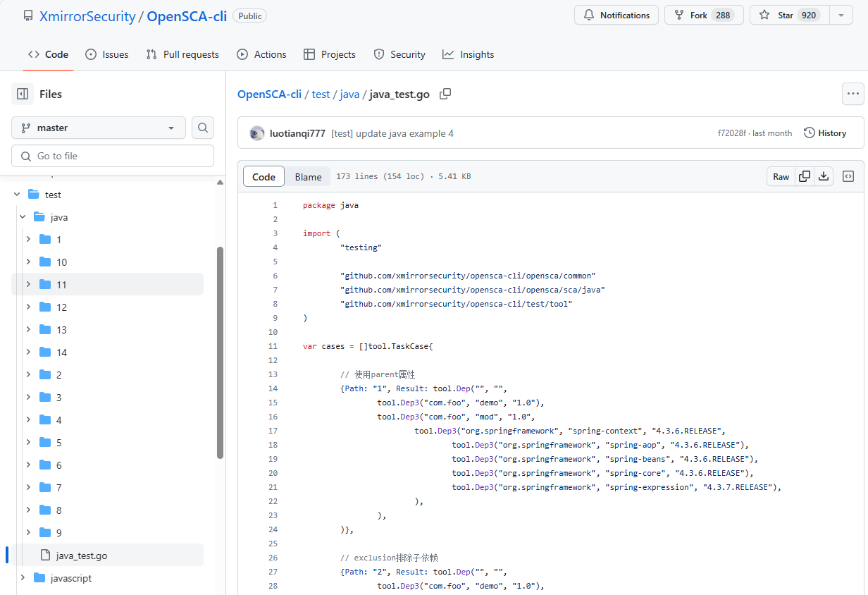The width and height of the screenshot is (868, 595).
Task: Open the search icon in Files sidebar
Action: click(203, 128)
